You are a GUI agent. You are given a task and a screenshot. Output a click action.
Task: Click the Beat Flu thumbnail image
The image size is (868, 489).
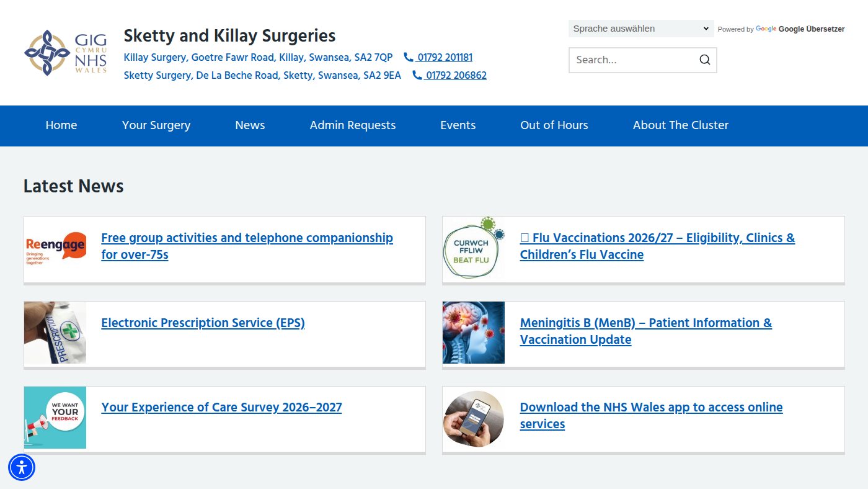click(x=474, y=248)
